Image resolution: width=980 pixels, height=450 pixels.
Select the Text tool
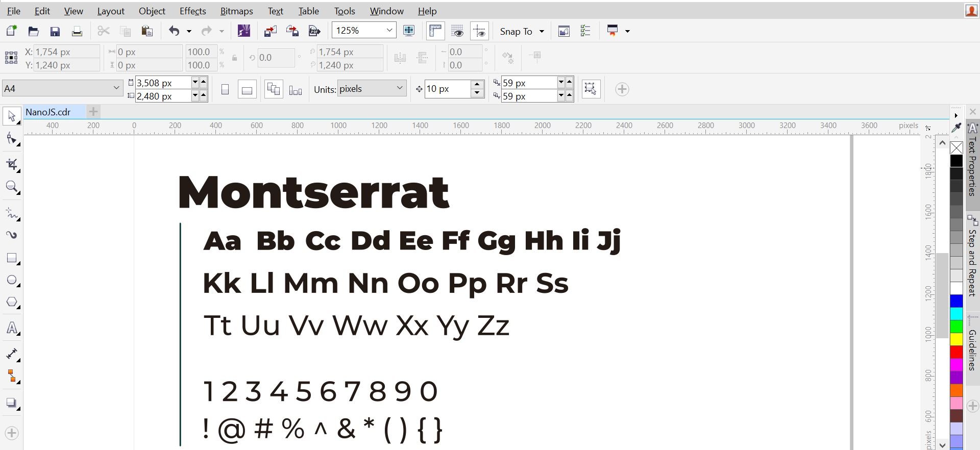[x=12, y=328]
